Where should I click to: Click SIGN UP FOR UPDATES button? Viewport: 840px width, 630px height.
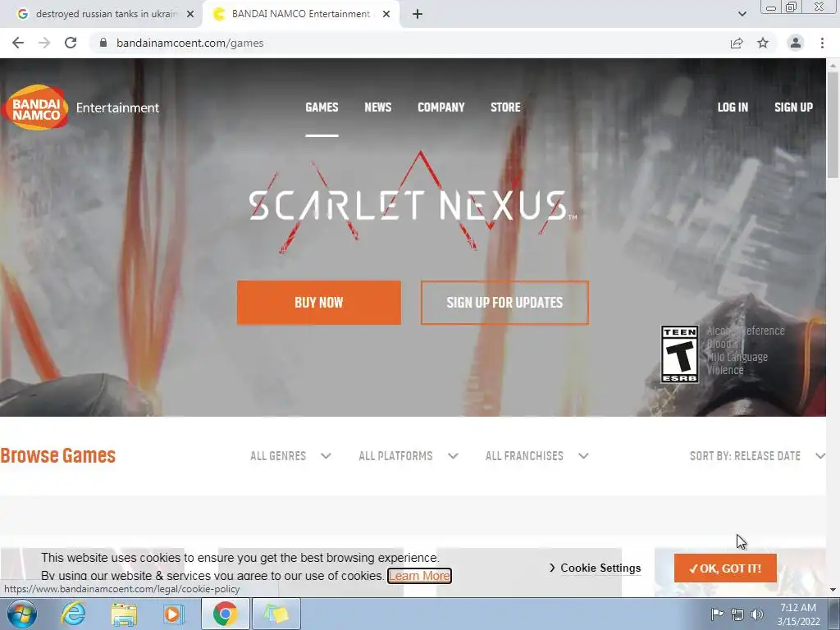point(504,303)
